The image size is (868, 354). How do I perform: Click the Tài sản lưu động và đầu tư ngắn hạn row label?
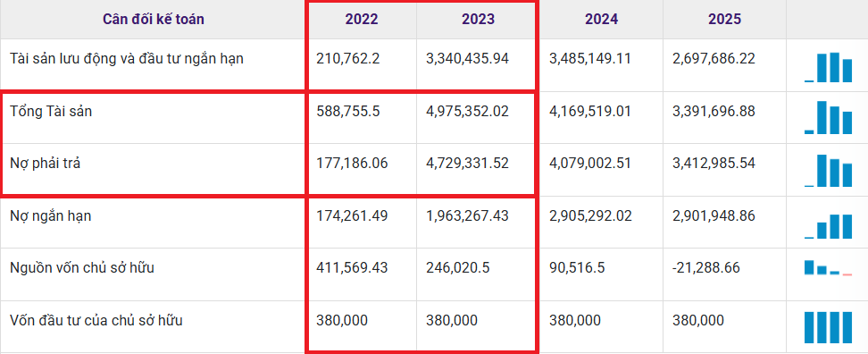[x=127, y=59]
